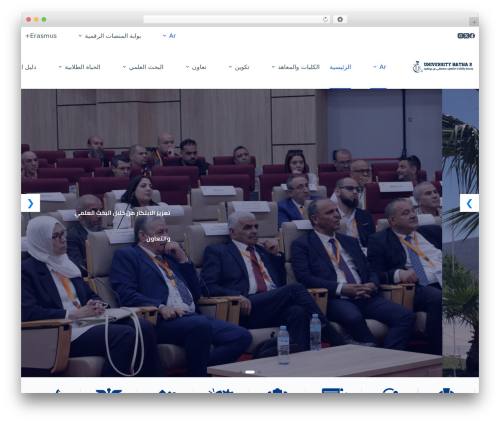Viewport: 500px width, 423px height.
Task: Open the X (Twitter) social icon
Action: click(x=466, y=36)
